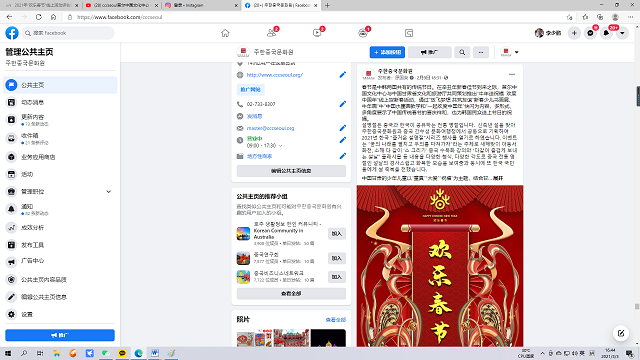Click the 编辑公共主页信息 gray button
The width and height of the screenshot is (640, 360).
click(291, 171)
